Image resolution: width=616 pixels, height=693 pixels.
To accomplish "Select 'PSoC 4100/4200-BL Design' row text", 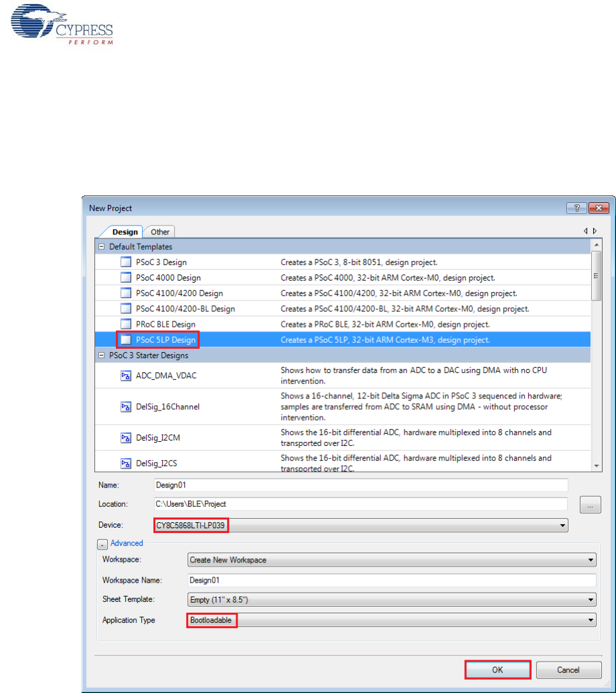I will point(185,309).
